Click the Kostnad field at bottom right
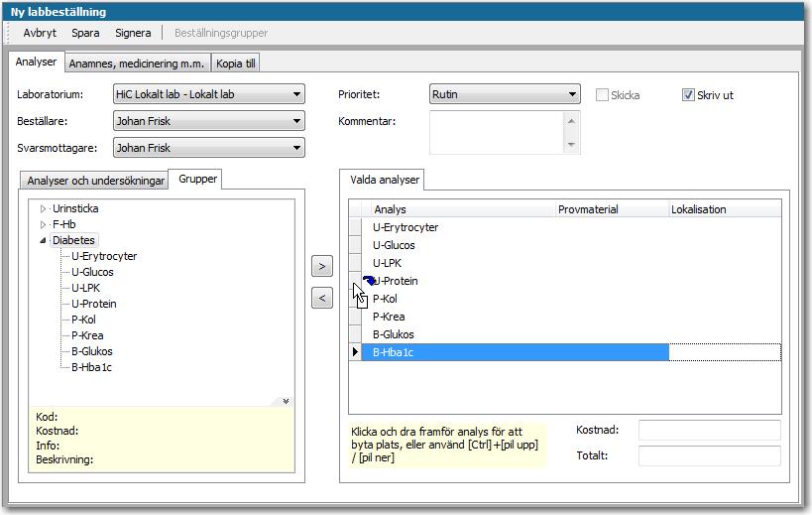 (710, 430)
